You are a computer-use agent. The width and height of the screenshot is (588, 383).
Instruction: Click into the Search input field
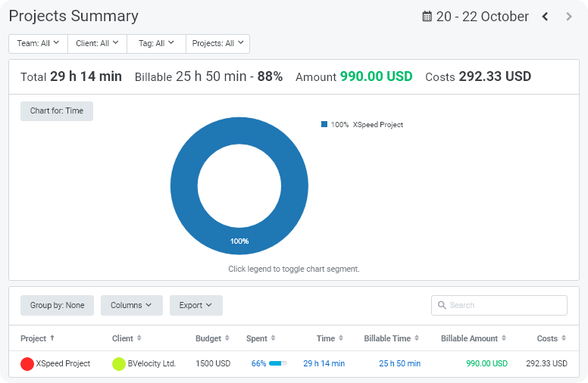tap(504, 305)
